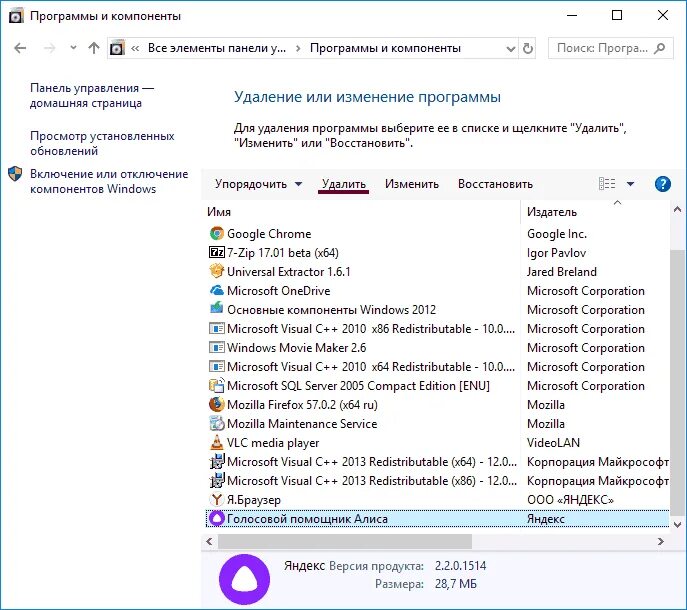Select the Google Chrome row name
Screen dimensions: 687x610
coord(269,234)
